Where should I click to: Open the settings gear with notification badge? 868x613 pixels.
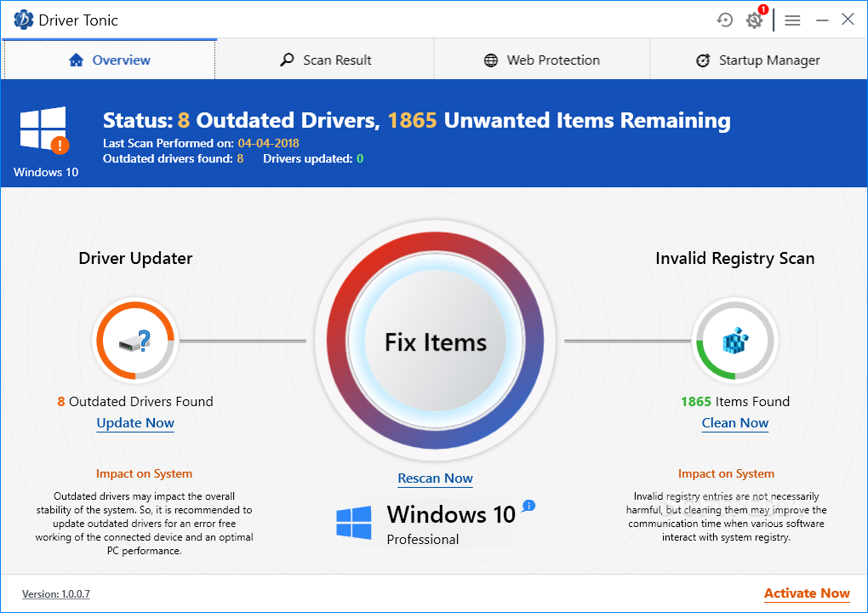[755, 19]
